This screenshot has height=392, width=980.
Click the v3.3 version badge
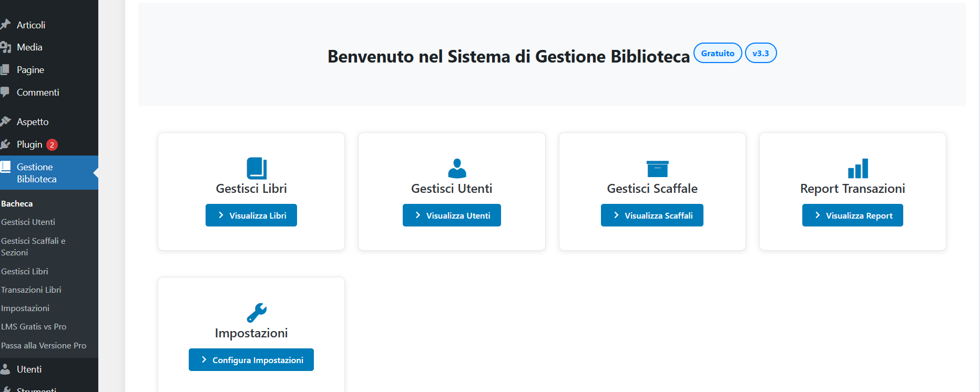(x=760, y=53)
